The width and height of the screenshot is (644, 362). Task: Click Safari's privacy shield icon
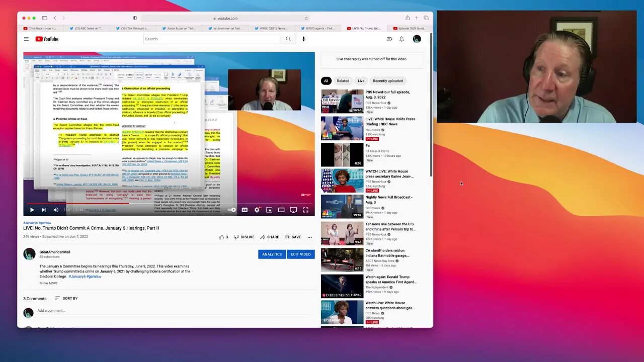tap(135, 18)
